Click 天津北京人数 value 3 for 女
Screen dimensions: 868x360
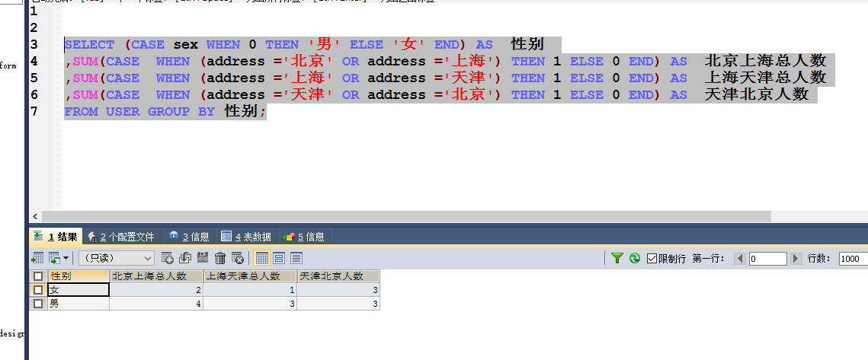(x=338, y=290)
